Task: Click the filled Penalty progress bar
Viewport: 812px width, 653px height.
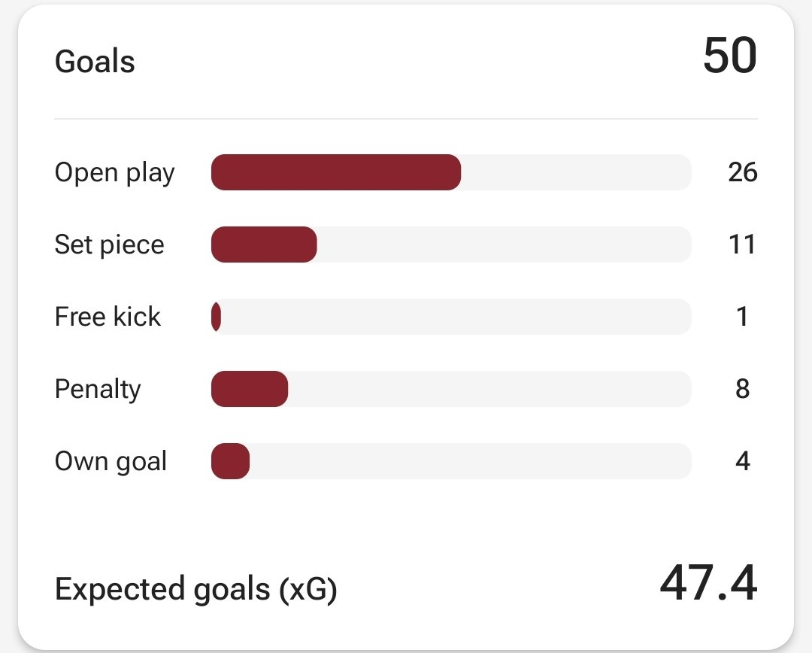Action: click(x=250, y=389)
